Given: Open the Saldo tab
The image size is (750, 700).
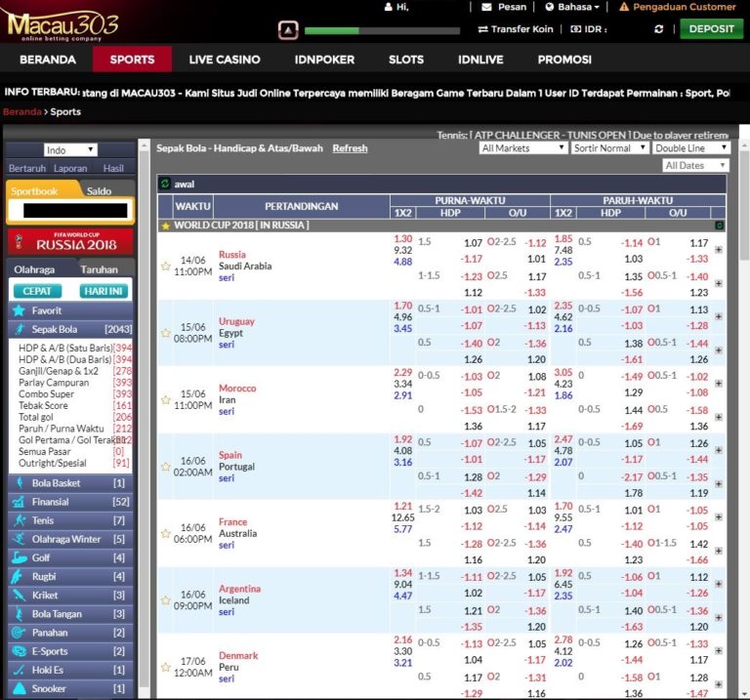Looking at the screenshot, I should [99, 191].
